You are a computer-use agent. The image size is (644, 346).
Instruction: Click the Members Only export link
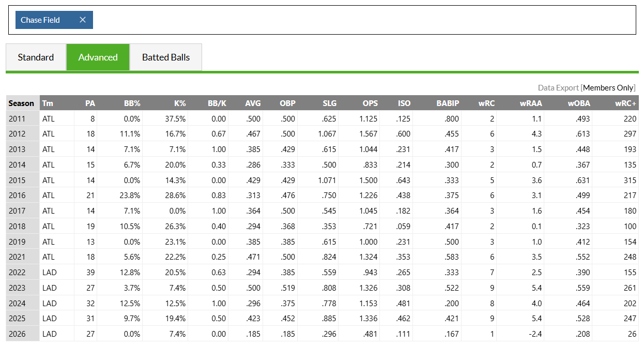(608, 88)
